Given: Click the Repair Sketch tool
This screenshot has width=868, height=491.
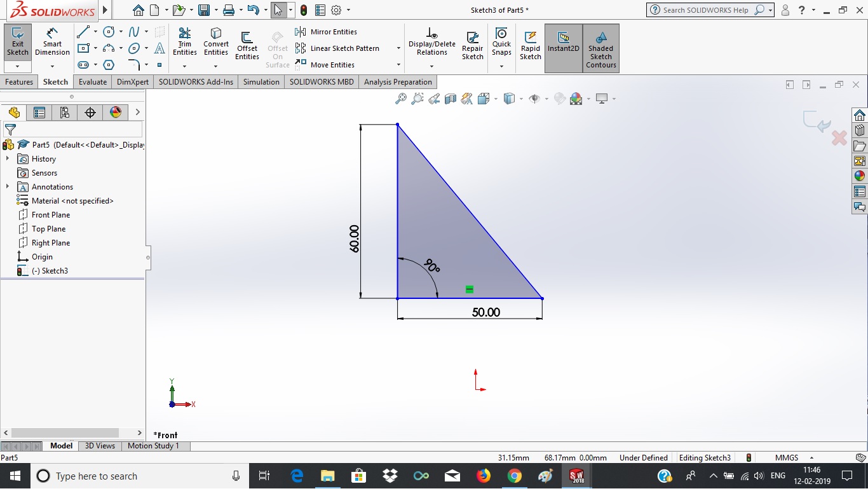Looking at the screenshot, I should coord(473,46).
